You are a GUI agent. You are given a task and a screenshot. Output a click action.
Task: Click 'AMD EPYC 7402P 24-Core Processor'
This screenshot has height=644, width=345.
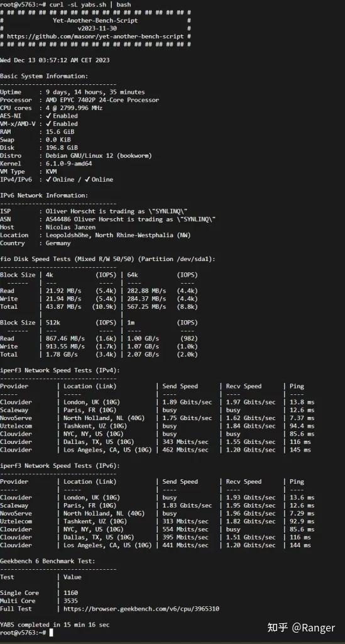point(102,100)
